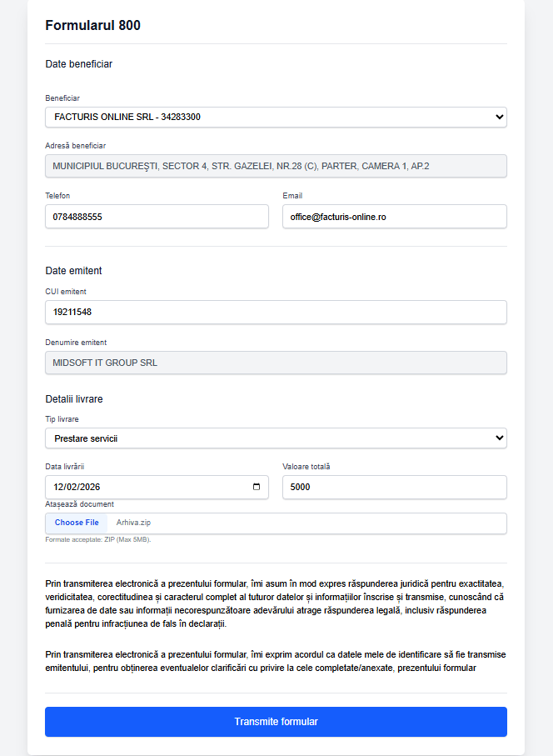Open the Tip livrare dropdown
This screenshot has height=756, width=553.
click(275, 438)
